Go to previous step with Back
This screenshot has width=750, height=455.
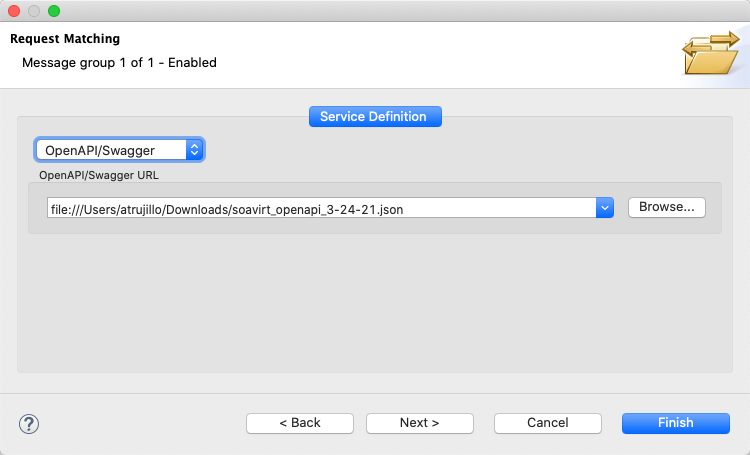tap(300, 423)
